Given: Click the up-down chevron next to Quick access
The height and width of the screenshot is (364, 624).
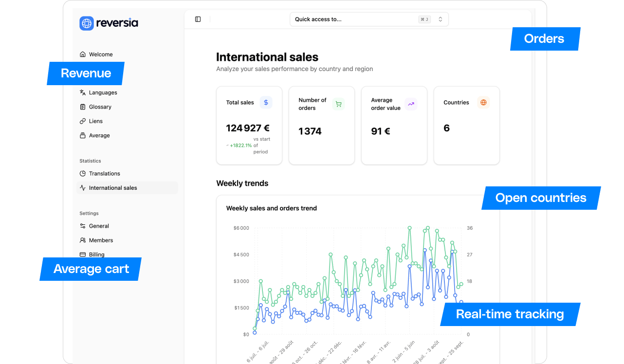Looking at the screenshot, I should click(440, 19).
